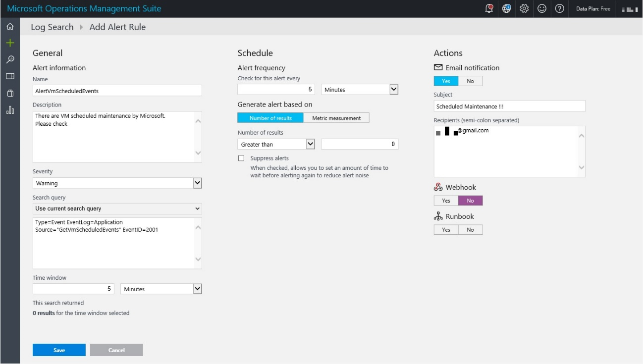The width and height of the screenshot is (643, 364).
Task: Open the dashboard view sidebar icon
Action: click(x=10, y=76)
